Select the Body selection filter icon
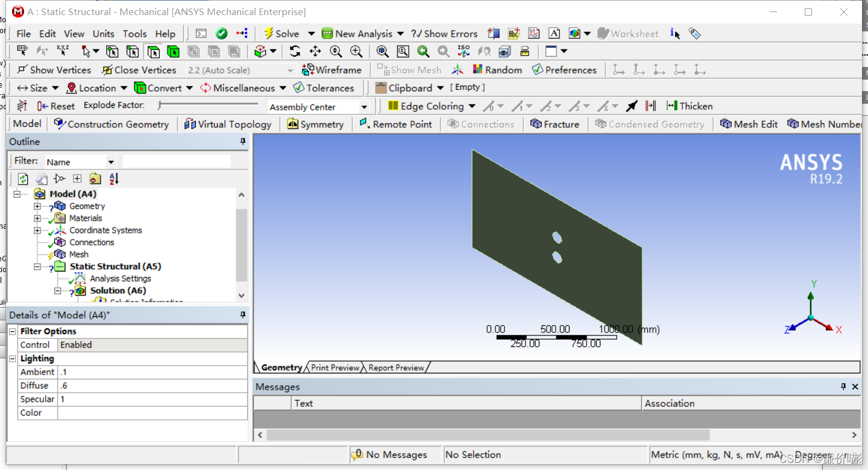Image resolution: width=868 pixels, height=470 pixels. pyautogui.click(x=174, y=52)
